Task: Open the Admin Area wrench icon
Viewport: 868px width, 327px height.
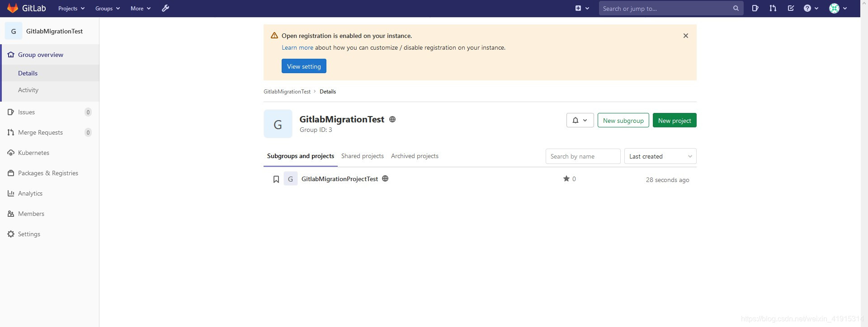Action: [165, 8]
